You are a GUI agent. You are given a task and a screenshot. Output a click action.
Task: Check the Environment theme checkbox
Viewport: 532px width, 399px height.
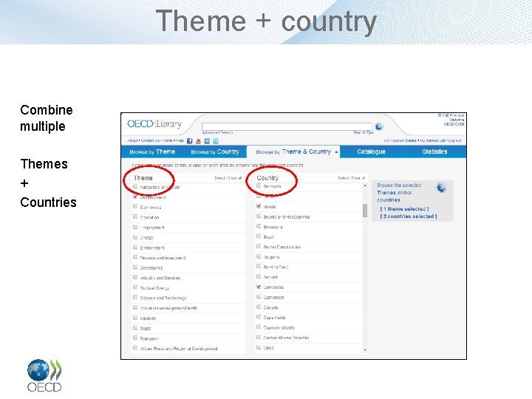coord(135,248)
